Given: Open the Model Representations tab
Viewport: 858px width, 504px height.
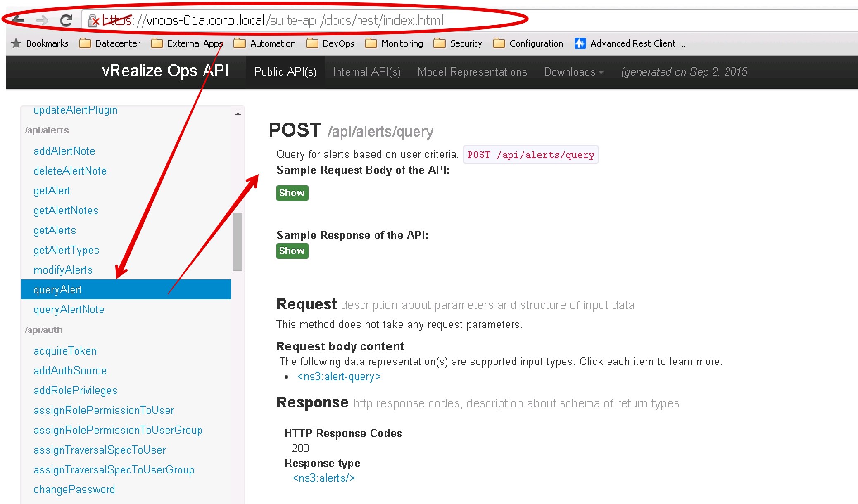Looking at the screenshot, I should (x=472, y=72).
